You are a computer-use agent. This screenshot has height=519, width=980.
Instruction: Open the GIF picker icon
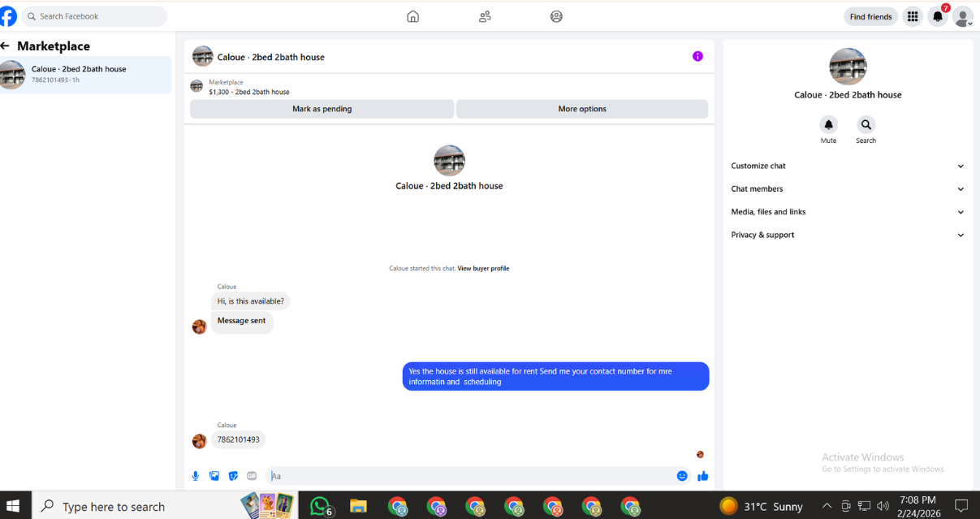(x=252, y=476)
